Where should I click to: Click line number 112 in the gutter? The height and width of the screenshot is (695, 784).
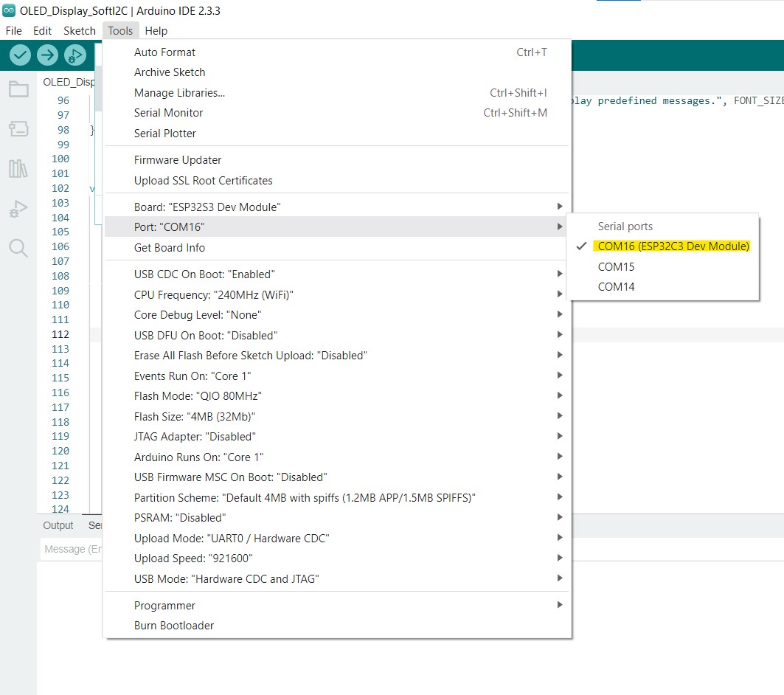point(60,334)
